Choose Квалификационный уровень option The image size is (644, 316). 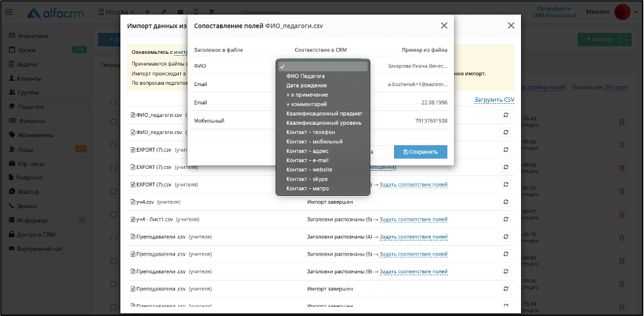(x=323, y=123)
